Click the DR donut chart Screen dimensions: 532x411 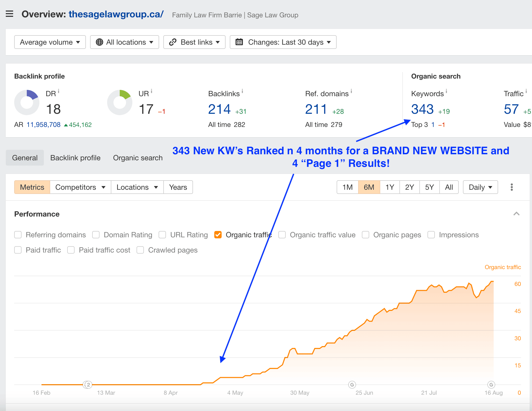(x=27, y=102)
